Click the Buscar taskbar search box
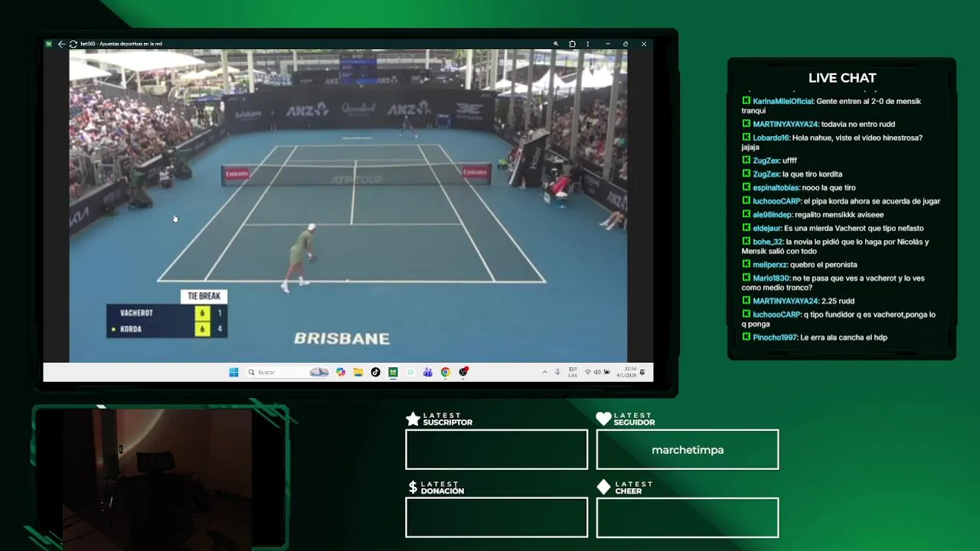The height and width of the screenshot is (551, 980). pos(288,372)
